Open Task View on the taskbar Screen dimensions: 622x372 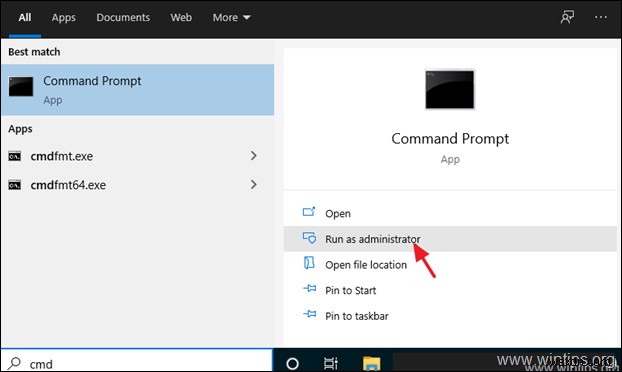[330, 363]
